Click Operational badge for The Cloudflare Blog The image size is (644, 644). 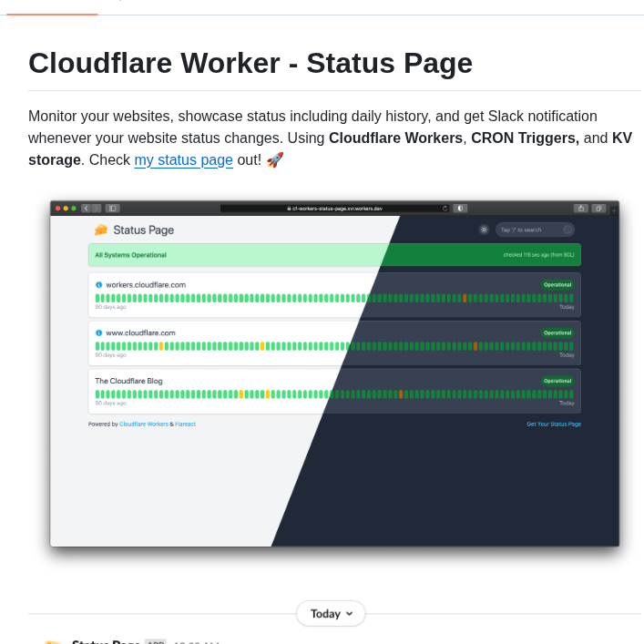pyautogui.click(x=557, y=381)
